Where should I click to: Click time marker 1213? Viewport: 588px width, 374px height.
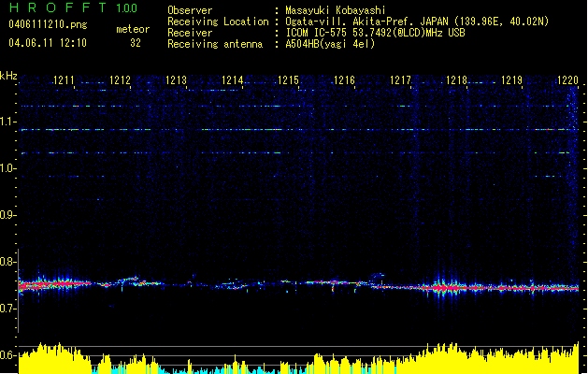[176, 80]
